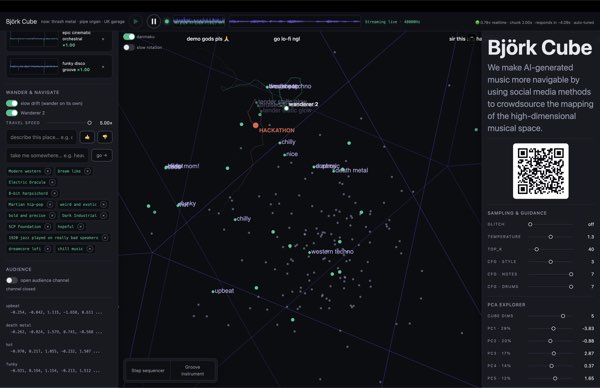The image size is (600, 388).
Task: Pause the live audio stream
Action: (x=153, y=22)
